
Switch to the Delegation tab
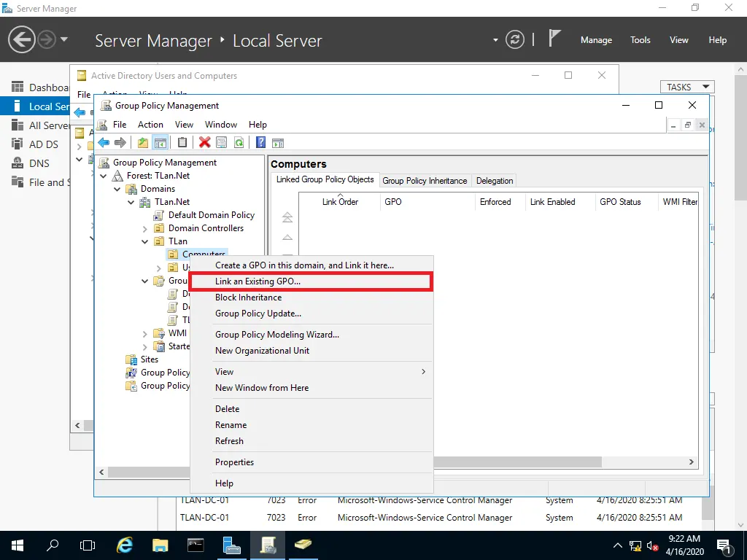coord(495,181)
